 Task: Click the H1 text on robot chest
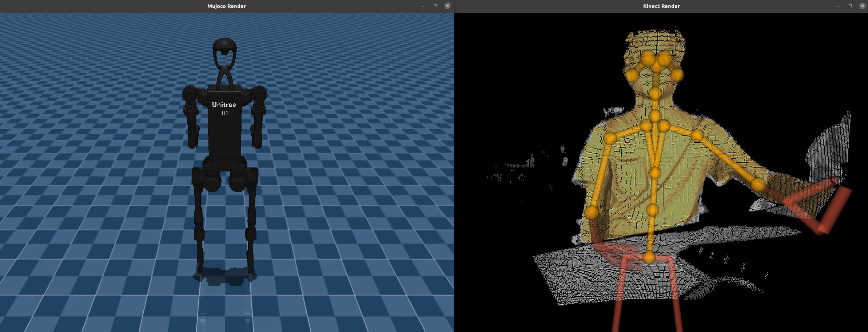[224, 114]
